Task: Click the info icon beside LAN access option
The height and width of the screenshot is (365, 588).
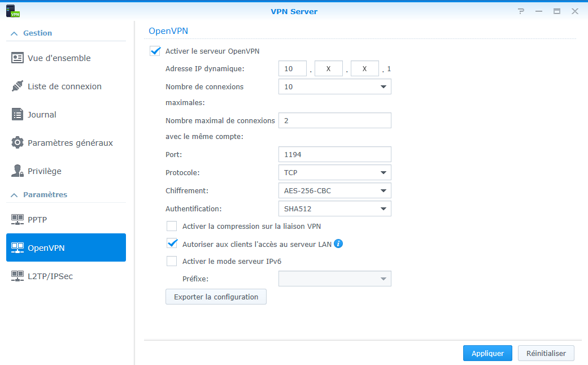Action: pos(338,244)
